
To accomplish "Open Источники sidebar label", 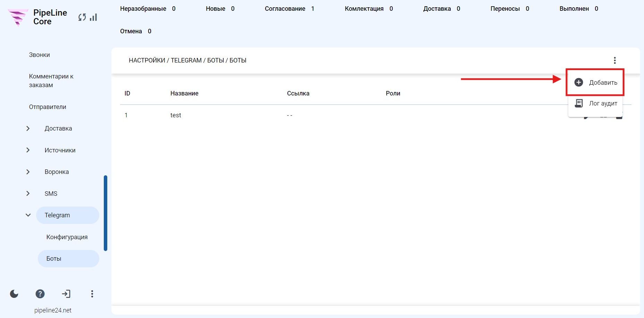I will click(60, 150).
